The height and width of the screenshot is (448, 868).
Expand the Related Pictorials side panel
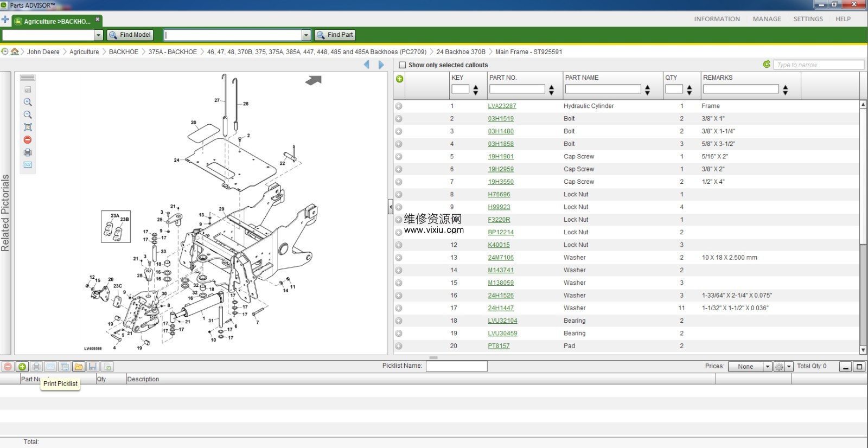5,213
